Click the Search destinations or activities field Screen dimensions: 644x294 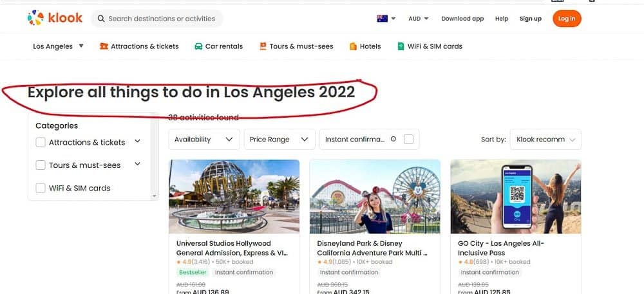coord(157,19)
